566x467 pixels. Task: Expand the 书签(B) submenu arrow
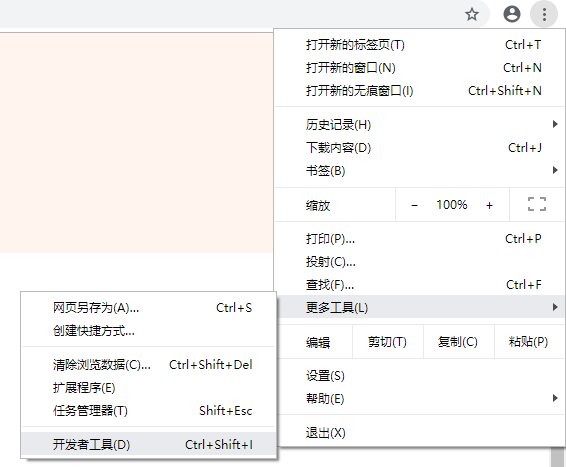(555, 170)
